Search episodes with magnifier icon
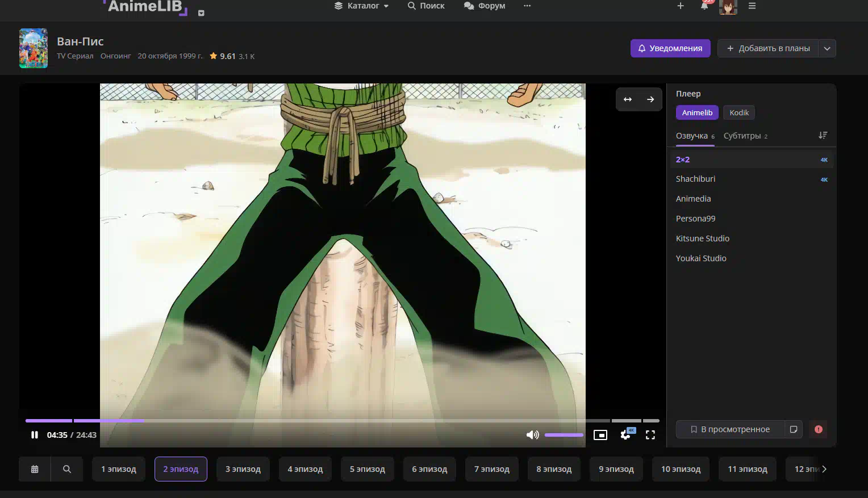 67,469
